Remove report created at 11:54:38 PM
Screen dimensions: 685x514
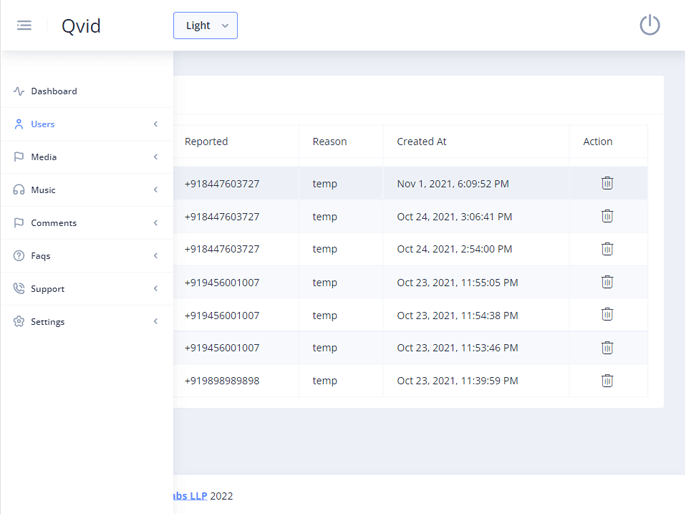[607, 315]
